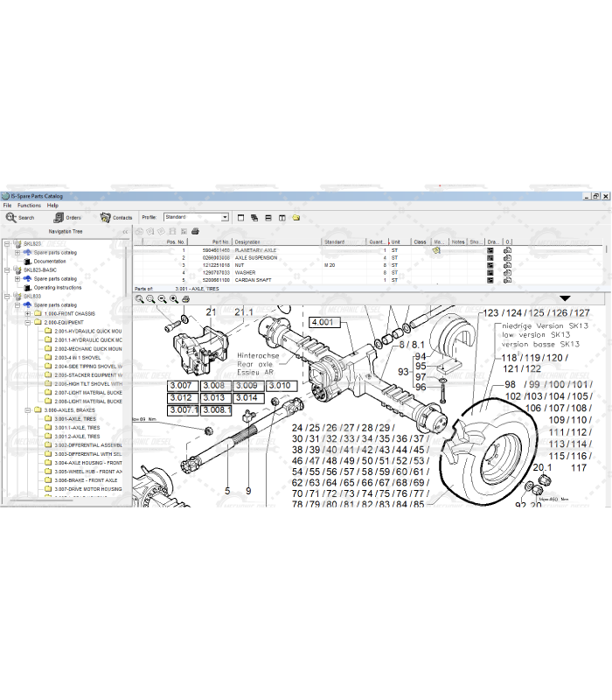Click the 3.007 reference box in drawing

(183, 385)
